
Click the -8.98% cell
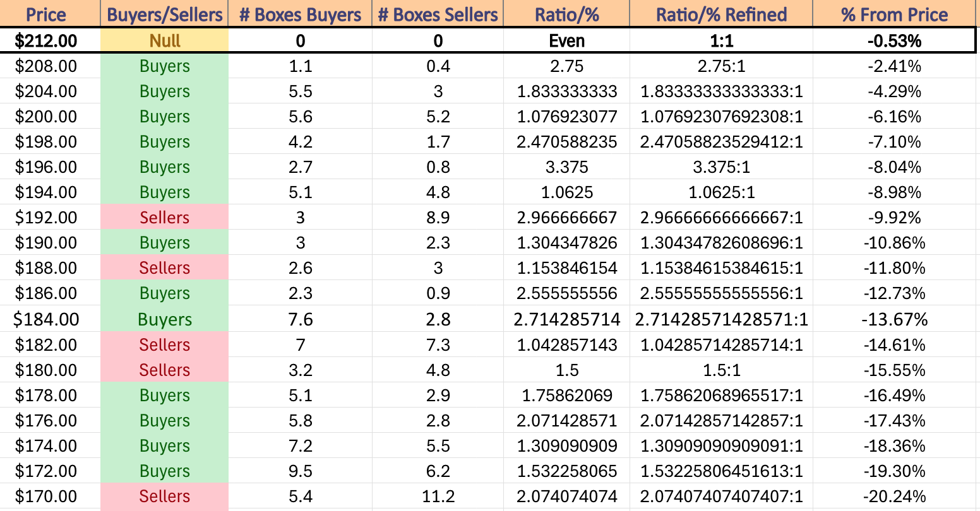(895, 192)
